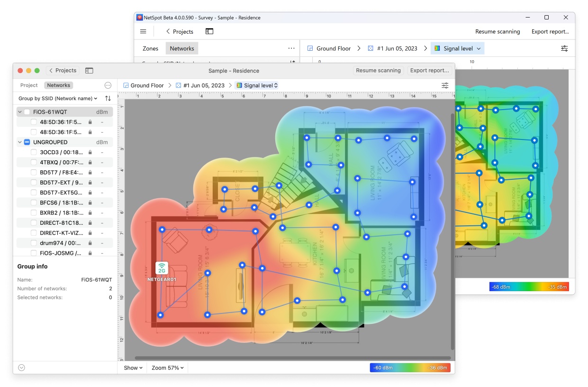Select the Zones tab in the back window
The height and width of the screenshot is (387, 588).
pos(150,48)
